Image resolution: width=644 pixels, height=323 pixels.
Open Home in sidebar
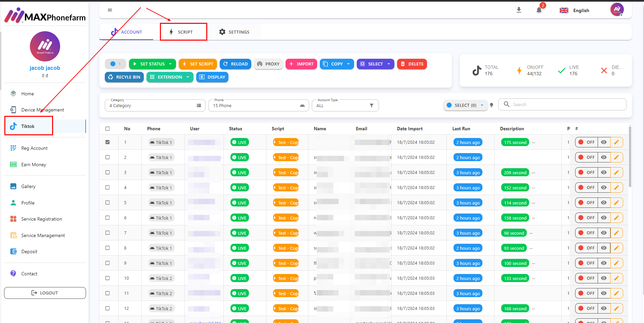45,94
